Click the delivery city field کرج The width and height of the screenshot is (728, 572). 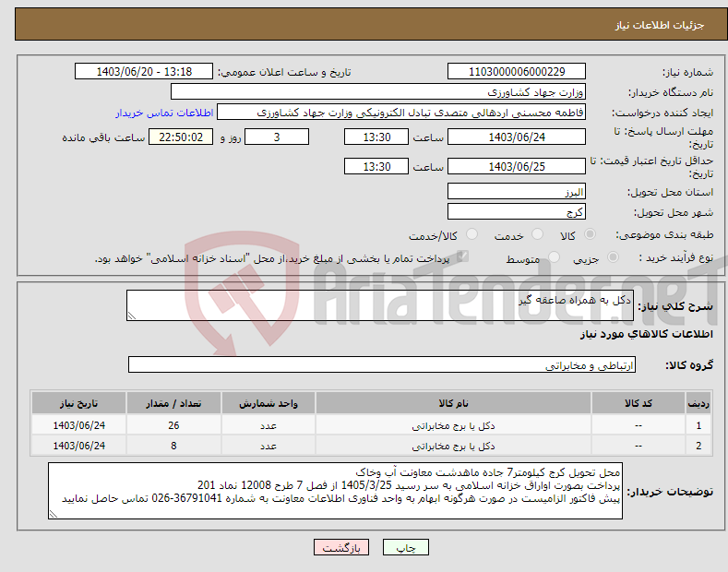[517, 211]
